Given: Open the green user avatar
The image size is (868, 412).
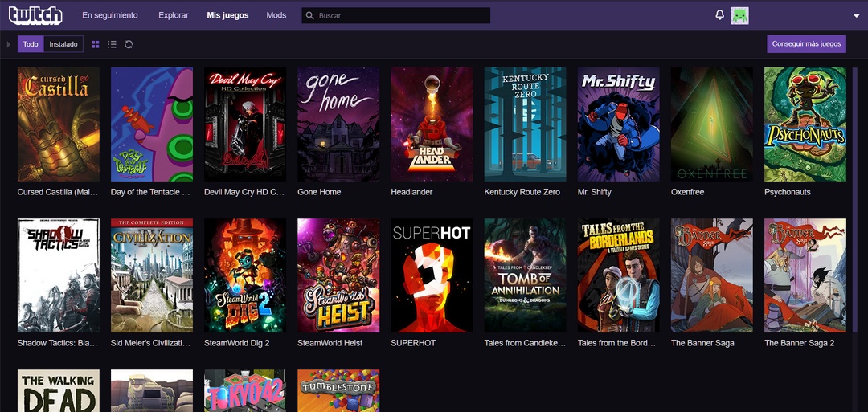Looking at the screenshot, I should [x=739, y=15].
